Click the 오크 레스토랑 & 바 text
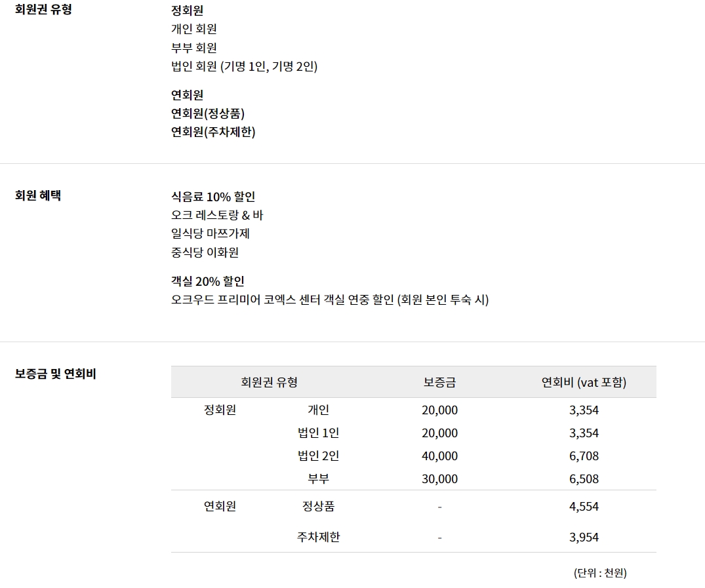The image size is (705, 588). click(217, 215)
